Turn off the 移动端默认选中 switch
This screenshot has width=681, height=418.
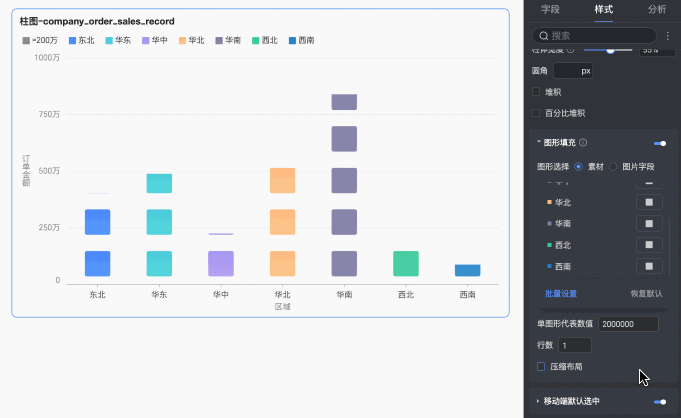(660, 401)
